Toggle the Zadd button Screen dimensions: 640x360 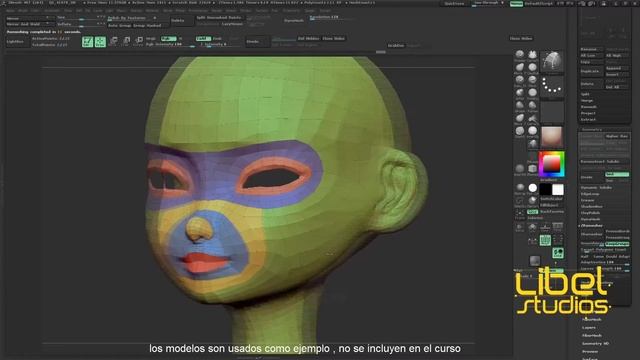point(203,38)
